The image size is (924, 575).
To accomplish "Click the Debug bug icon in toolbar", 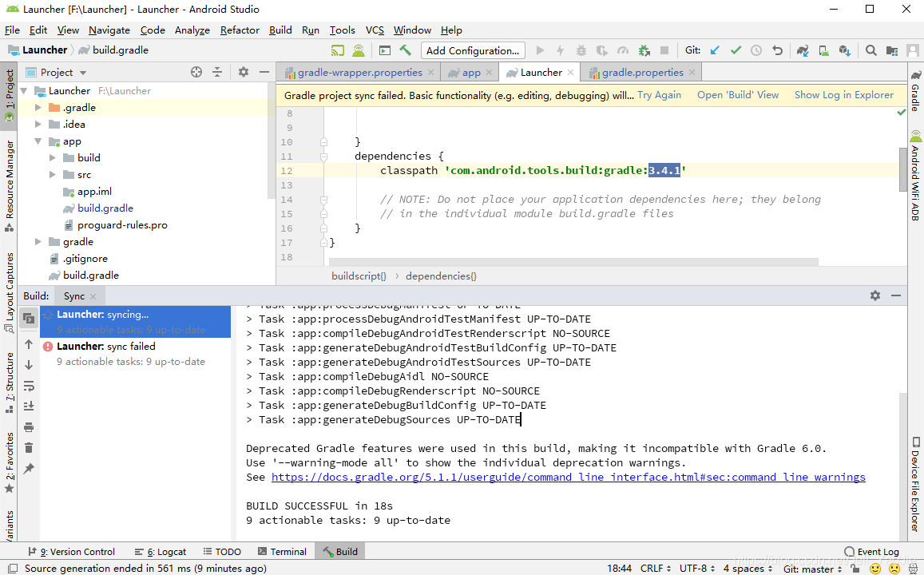I will pyautogui.click(x=581, y=50).
